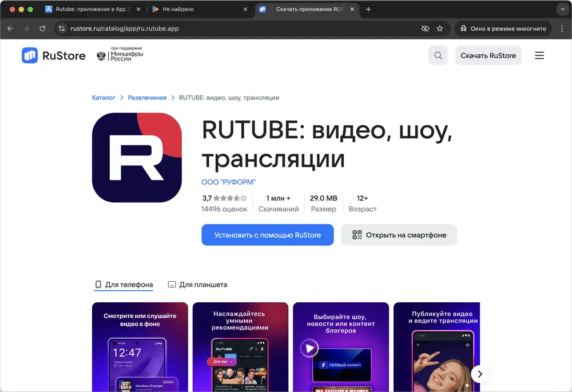Click the tracking protection eye icon
Viewport: 572px width, 392px height.
click(425, 29)
